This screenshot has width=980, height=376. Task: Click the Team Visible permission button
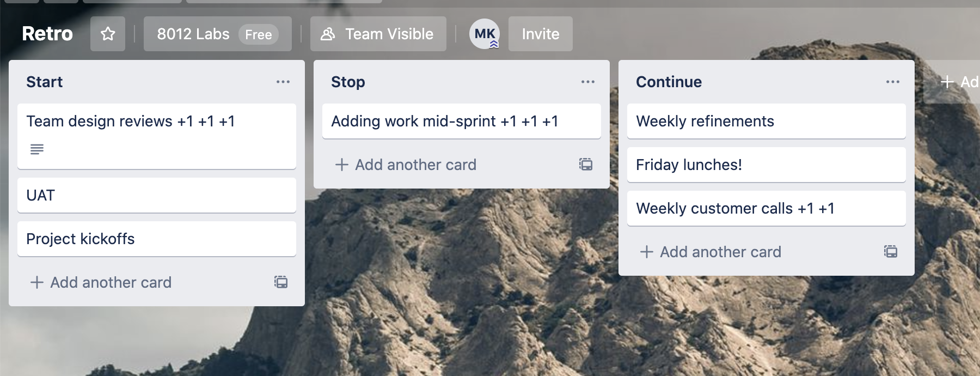click(x=378, y=34)
